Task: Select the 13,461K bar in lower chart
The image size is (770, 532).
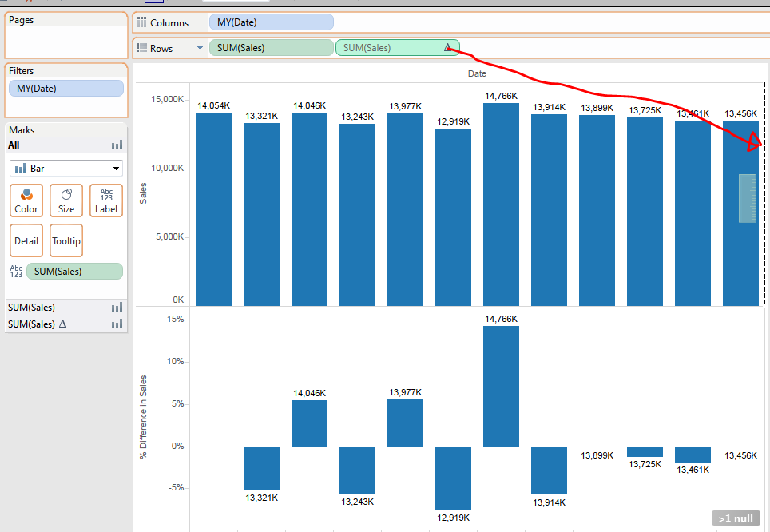Action: click(x=693, y=455)
